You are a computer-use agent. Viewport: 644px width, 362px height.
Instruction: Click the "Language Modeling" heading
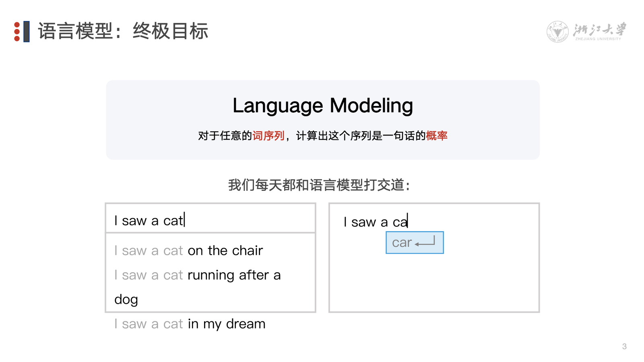[x=323, y=105]
